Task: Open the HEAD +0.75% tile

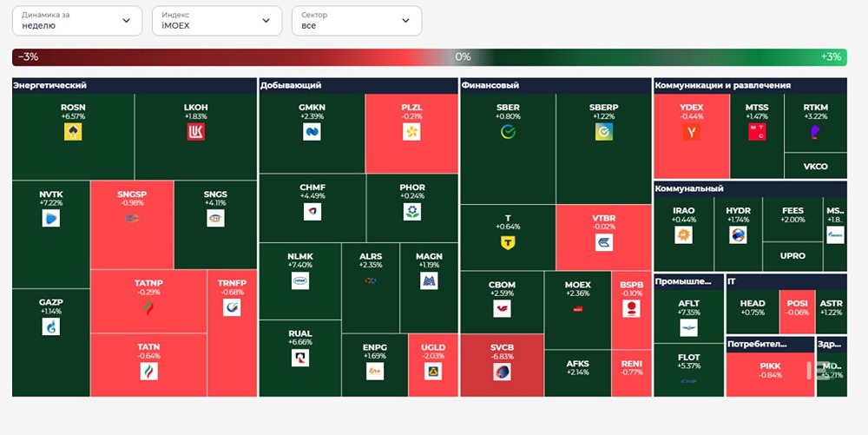Action: tap(753, 312)
